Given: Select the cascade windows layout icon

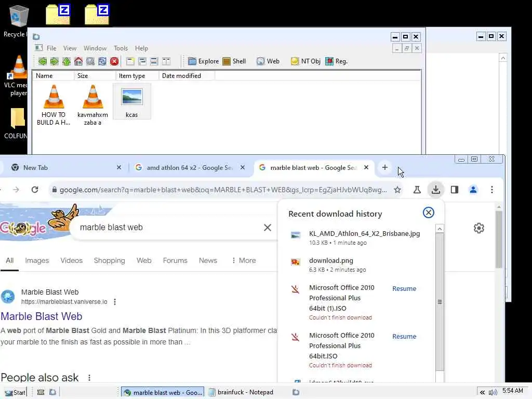Looking at the screenshot, I should tap(142, 61).
